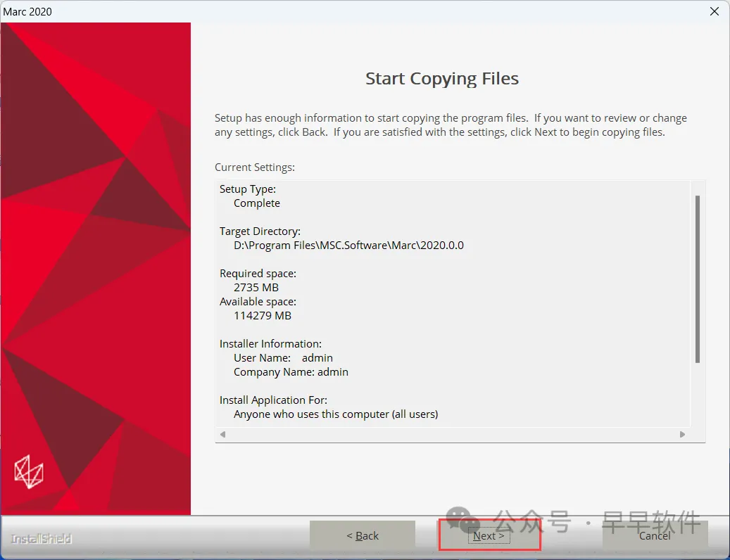Click the 'Installer Information:' label

(270, 344)
